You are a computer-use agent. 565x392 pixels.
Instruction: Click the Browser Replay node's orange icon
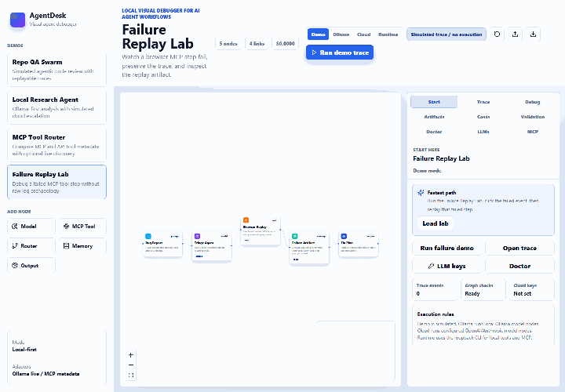coord(246,220)
